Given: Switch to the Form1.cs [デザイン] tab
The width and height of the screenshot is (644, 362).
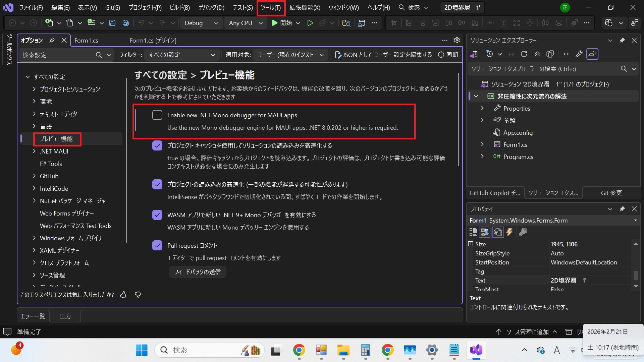Looking at the screenshot, I should click(x=153, y=40).
